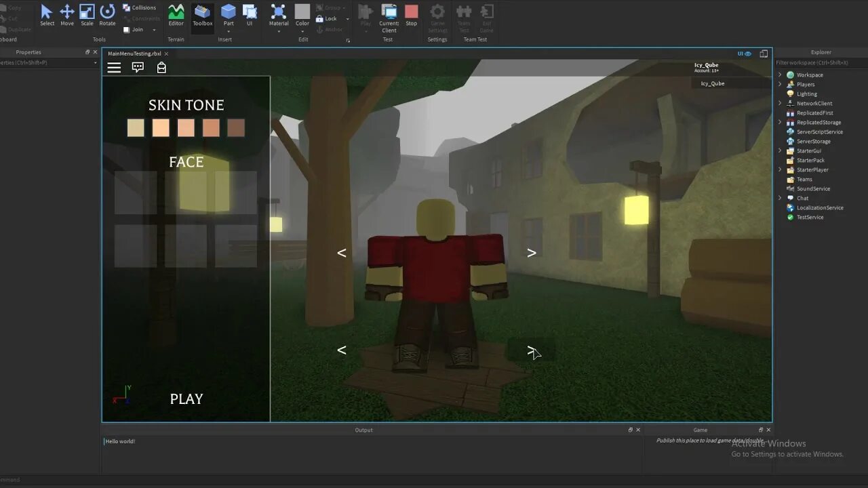Stop the running test

(411, 15)
